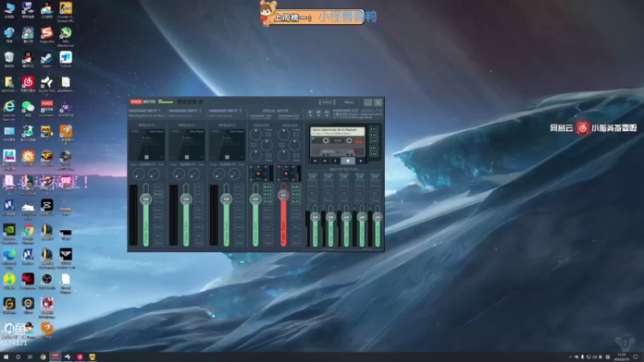Start playback on Voicemeeter cassette recorder
The image size is (644, 362).
coord(336,161)
